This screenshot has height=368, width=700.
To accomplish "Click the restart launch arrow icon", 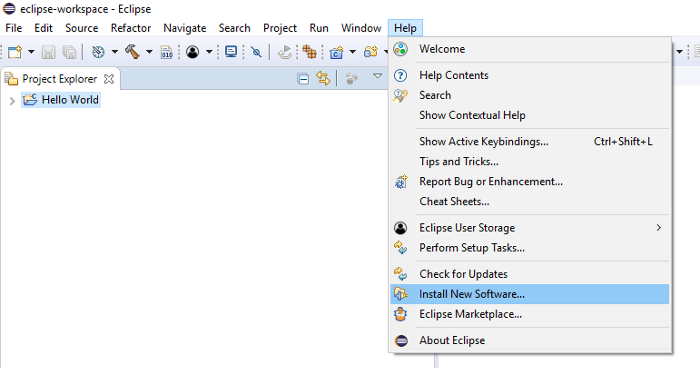I will click(284, 52).
